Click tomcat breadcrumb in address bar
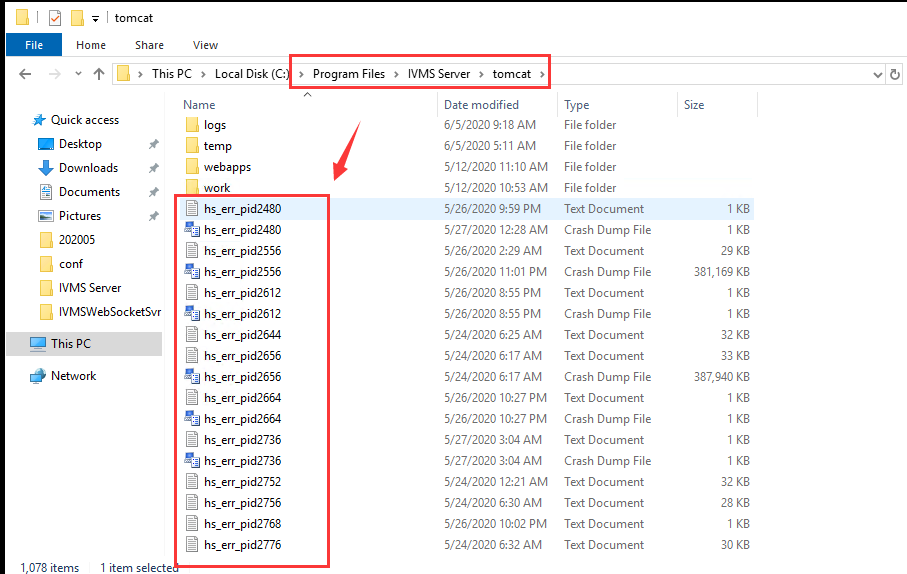The width and height of the screenshot is (907, 574). 512,74
